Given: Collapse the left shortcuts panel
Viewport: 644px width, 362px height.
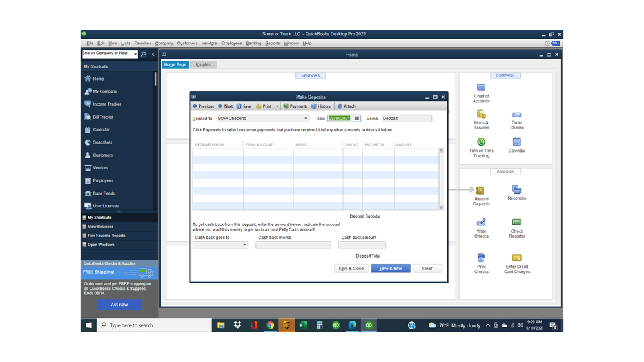Looking at the screenshot, I should point(153,54).
